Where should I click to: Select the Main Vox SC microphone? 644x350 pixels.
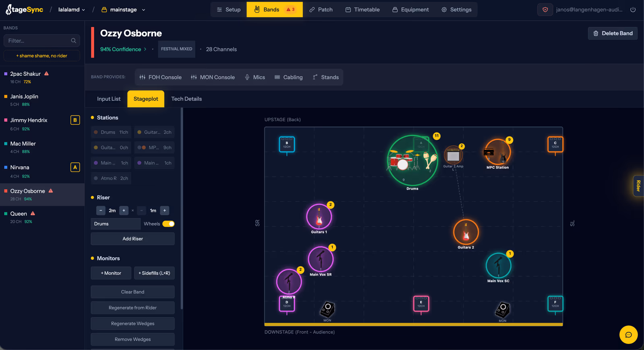coord(498,265)
